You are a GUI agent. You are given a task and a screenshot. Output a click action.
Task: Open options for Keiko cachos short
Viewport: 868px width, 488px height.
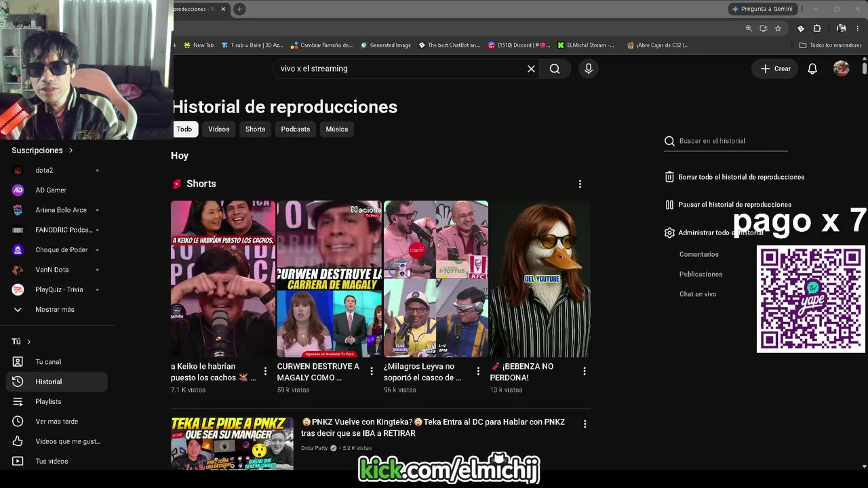pos(265,371)
